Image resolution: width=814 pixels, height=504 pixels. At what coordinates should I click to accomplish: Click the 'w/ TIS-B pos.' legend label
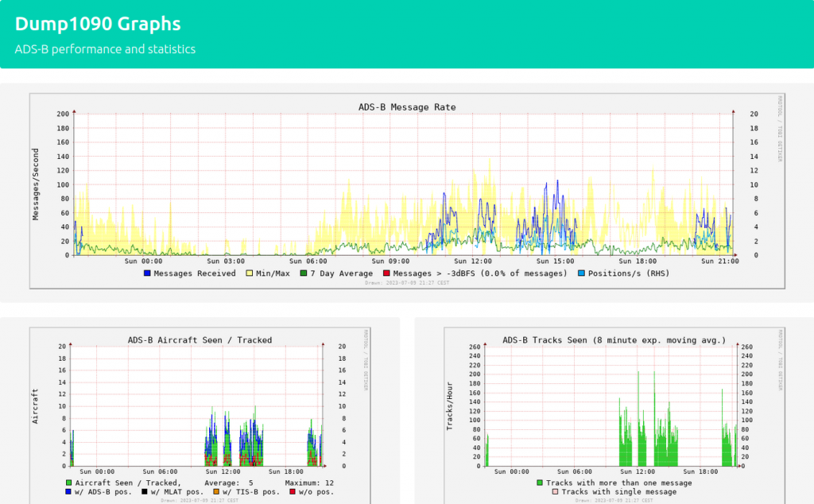[x=251, y=491]
